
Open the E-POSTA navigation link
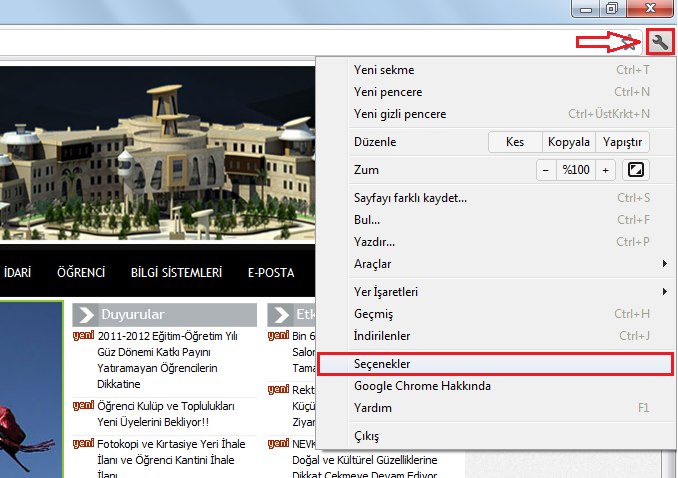(x=271, y=272)
